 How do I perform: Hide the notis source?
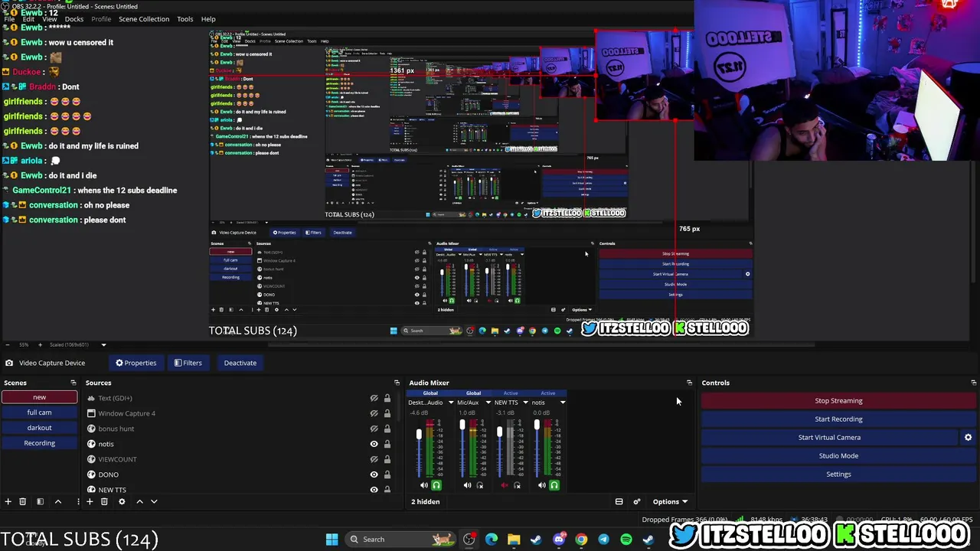tap(374, 444)
